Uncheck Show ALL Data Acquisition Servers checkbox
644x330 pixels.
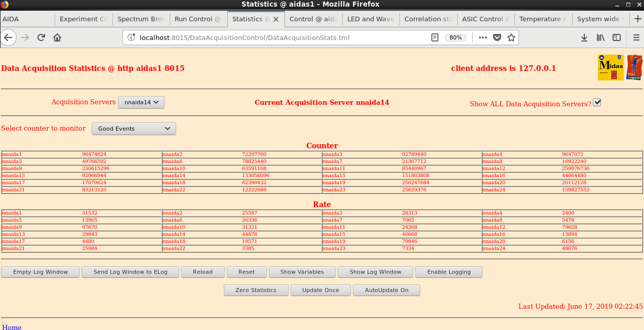(x=597, y=102)
